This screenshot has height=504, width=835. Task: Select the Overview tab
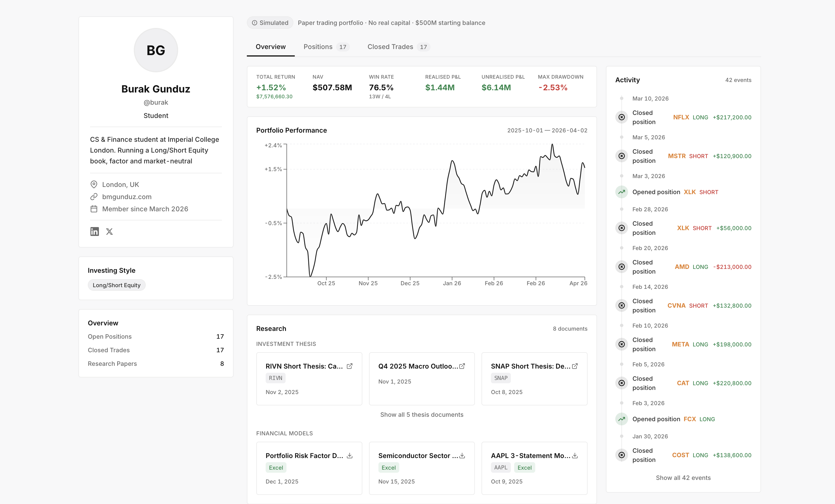click(x=270, y=47)
